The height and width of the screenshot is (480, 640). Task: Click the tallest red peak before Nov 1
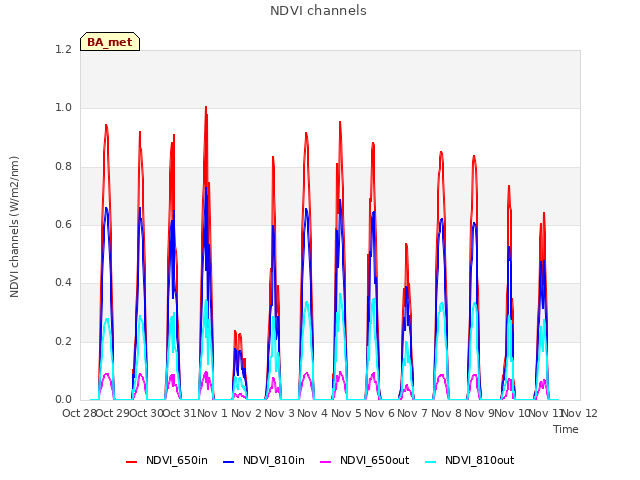[x=206, y=108]
